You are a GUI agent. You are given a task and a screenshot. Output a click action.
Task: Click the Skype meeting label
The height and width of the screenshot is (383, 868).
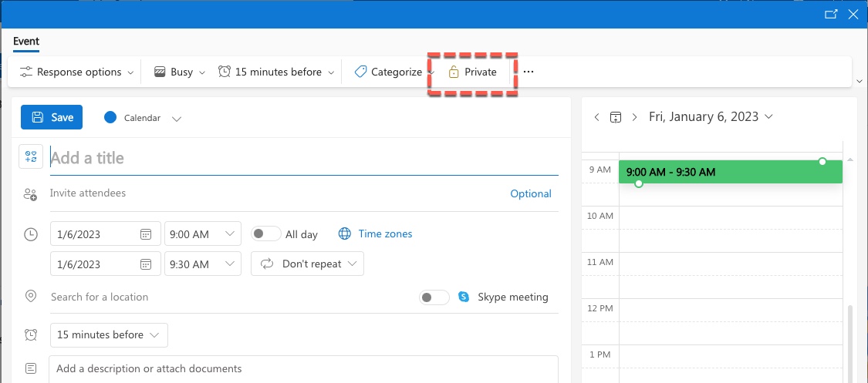(x=513, y=297)
